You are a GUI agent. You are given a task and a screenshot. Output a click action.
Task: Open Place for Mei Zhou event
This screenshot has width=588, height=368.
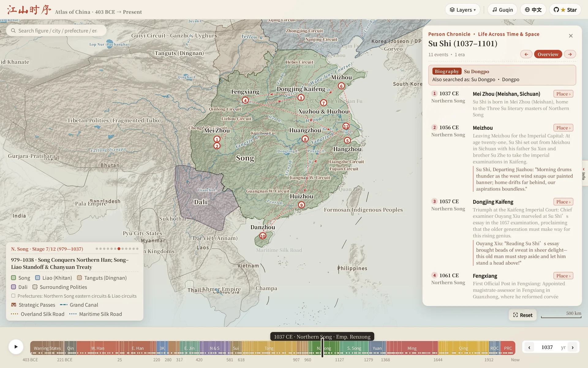point(563,94)
